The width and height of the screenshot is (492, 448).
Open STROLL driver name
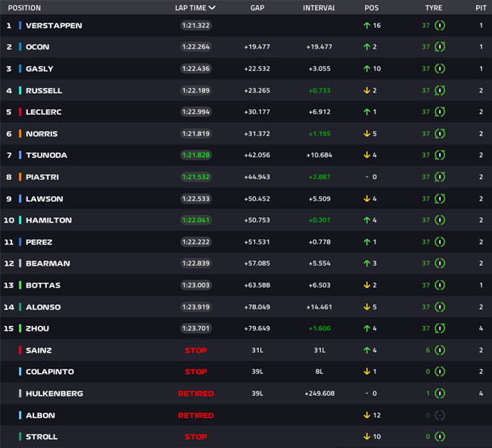tap(42, 437)
